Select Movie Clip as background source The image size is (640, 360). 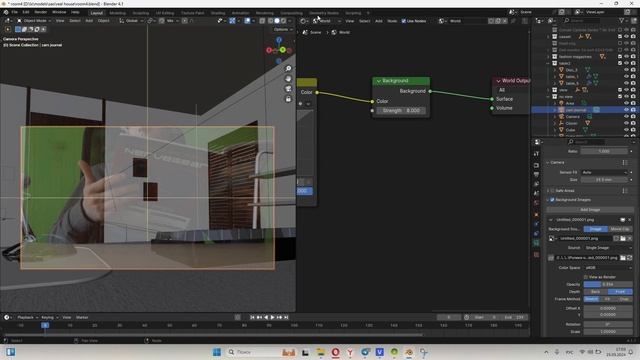(x=620, y=229)
